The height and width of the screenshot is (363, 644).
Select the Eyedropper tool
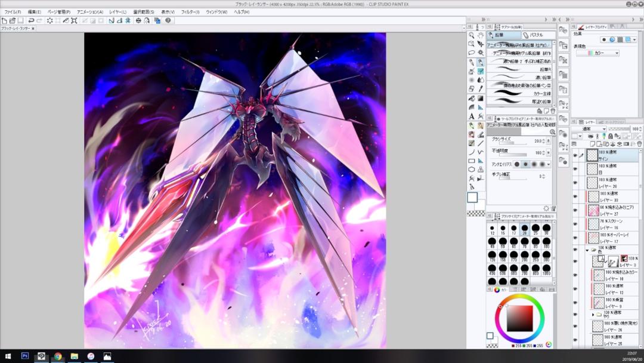481,88
